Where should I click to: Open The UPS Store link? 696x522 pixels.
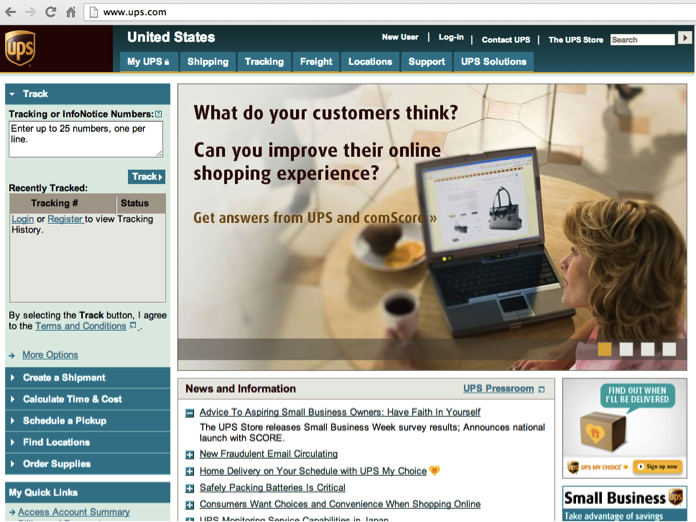tap(576, 40)
